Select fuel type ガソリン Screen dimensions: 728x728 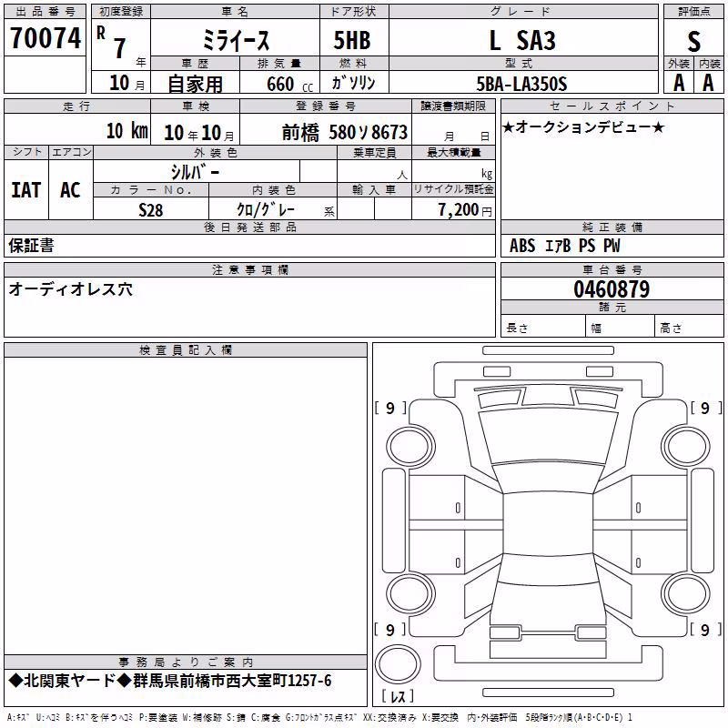click(353, 83)
